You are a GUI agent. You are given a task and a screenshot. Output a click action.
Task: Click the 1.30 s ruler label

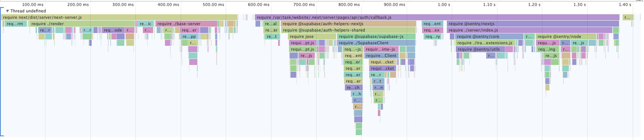coord(580,5)
